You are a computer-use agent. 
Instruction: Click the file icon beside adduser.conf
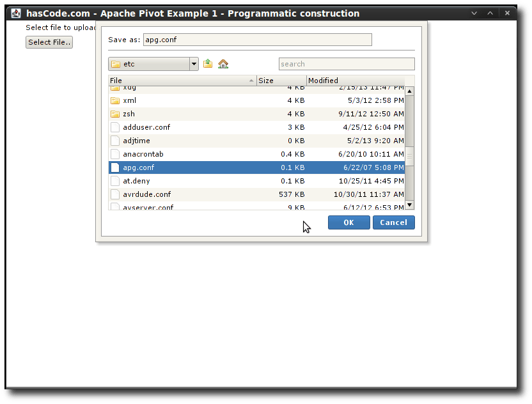(115, 127)
